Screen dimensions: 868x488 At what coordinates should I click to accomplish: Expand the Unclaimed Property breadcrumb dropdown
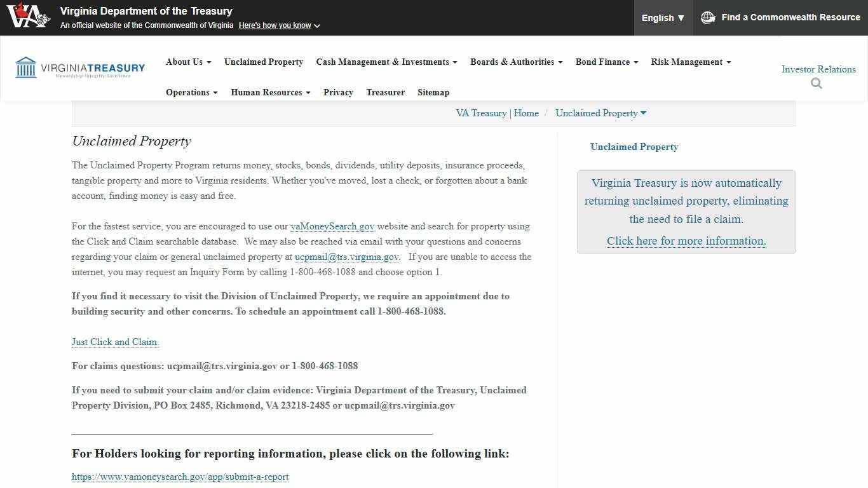(600, 113)
